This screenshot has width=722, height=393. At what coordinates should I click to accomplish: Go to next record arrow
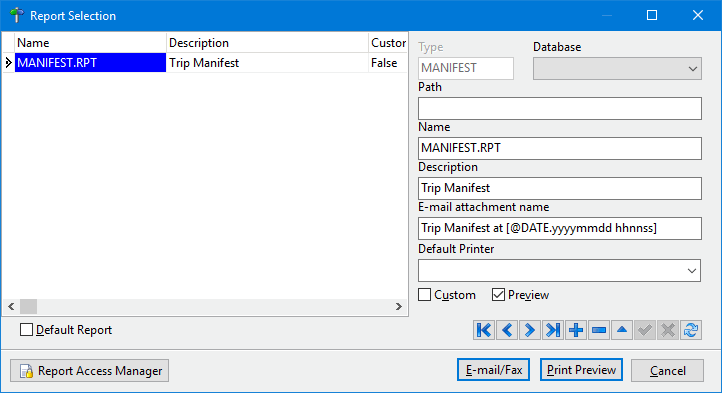click(x=530, y=330)
